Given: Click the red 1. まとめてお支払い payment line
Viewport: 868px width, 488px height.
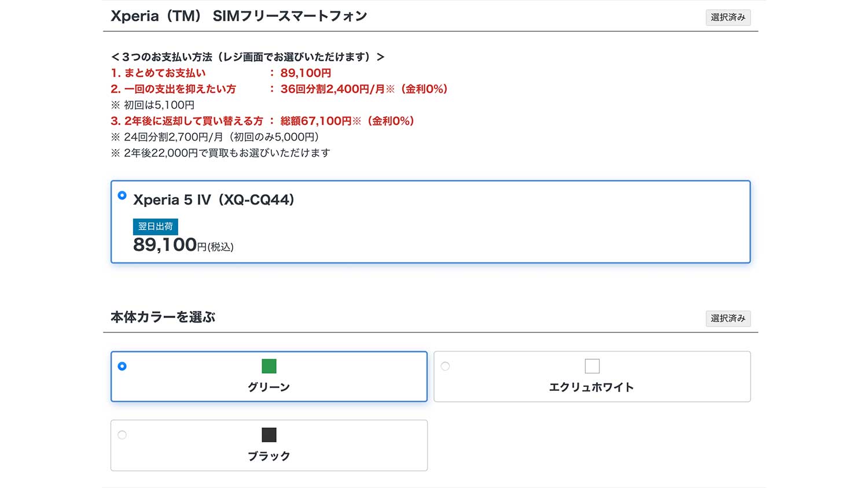Looking at the screenshot, I should 220,73.
